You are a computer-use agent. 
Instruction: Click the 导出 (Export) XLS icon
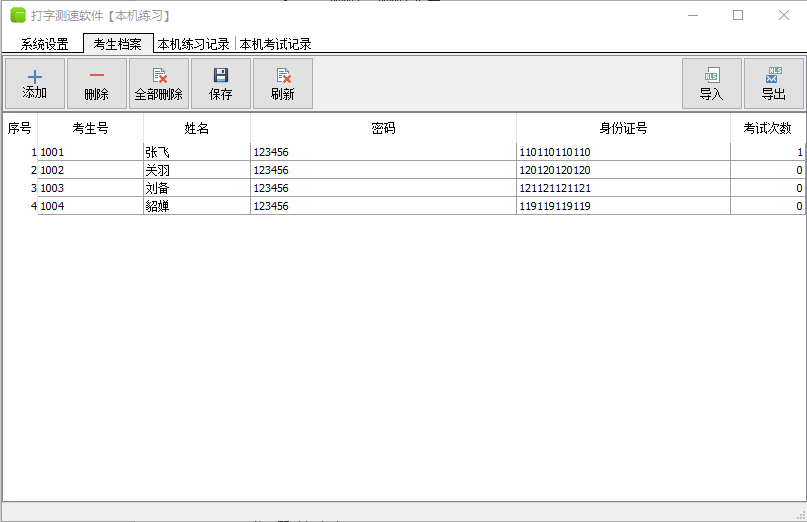[x=773, y=76]
